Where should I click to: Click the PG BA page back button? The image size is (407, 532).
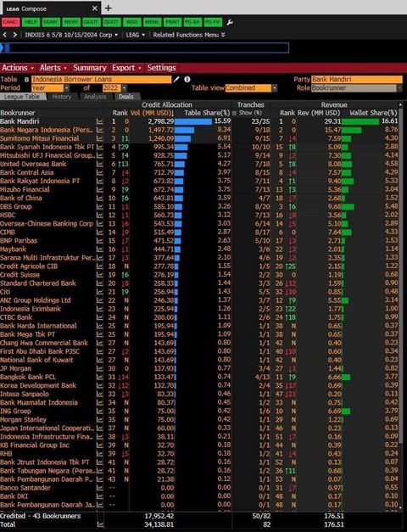[x=192, y=22]
